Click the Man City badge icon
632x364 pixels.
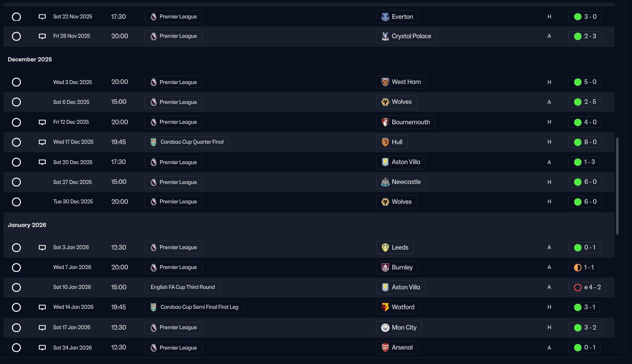coord(385,328)
